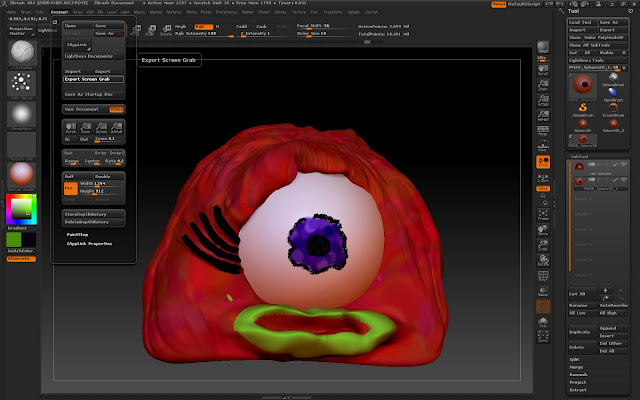Click Zoom icon in Document palette

pyautogui.click(x=86, y=128)
